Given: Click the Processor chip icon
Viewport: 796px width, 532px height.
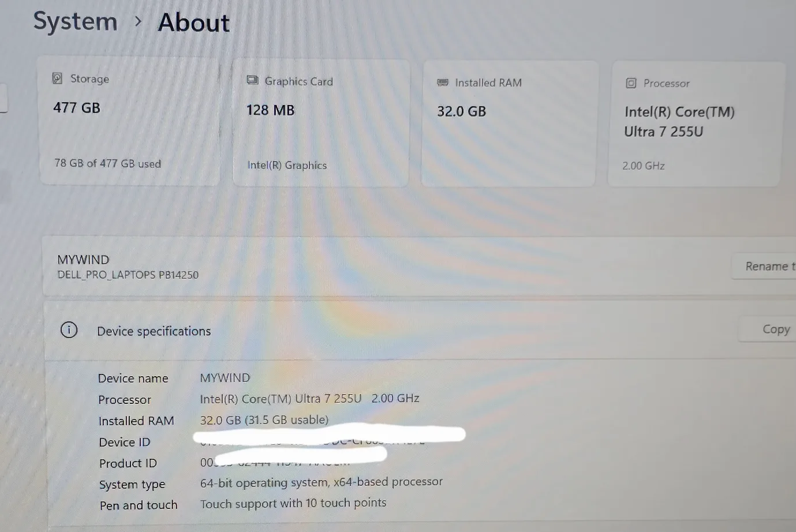Looking at the screenshot, I should pos(630,83).
